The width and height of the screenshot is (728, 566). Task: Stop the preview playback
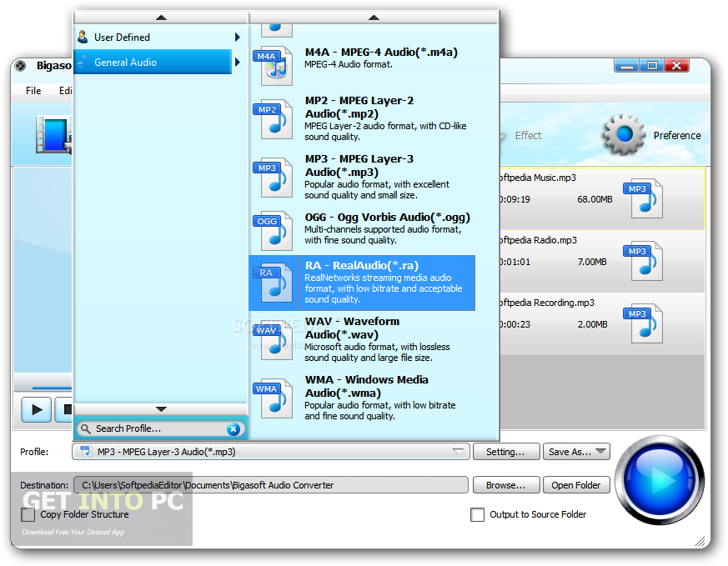pos(64,409)
